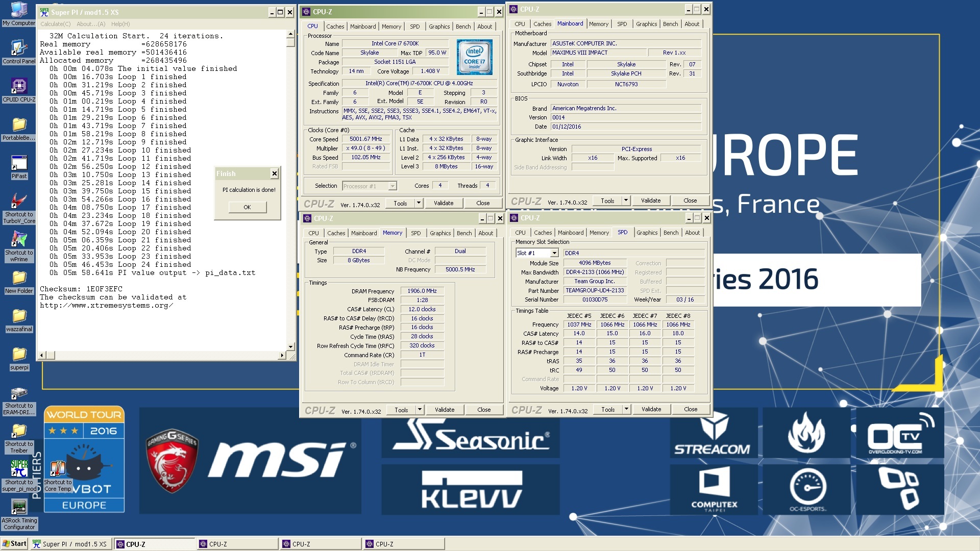
Task: Click the CPU-Z SPD window title icon
Action: point(514,218)
